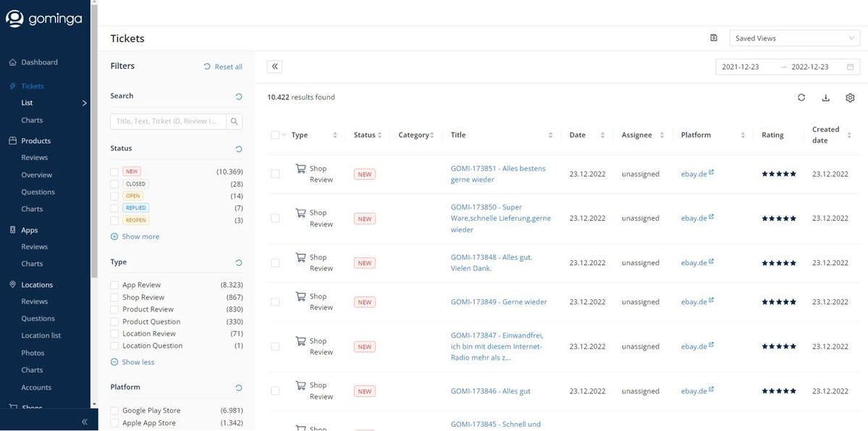Refresh the ticket results list
Screen dimensions: 868x431
pyautogui.click(x=801, y=98)
